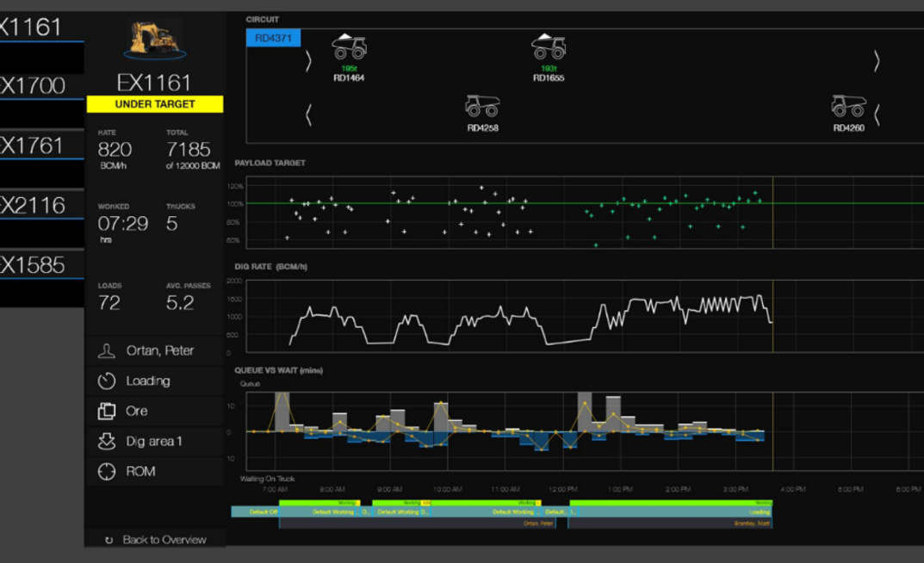
Task: Click the blue RD4371 tag
Action: coord(273,38)
